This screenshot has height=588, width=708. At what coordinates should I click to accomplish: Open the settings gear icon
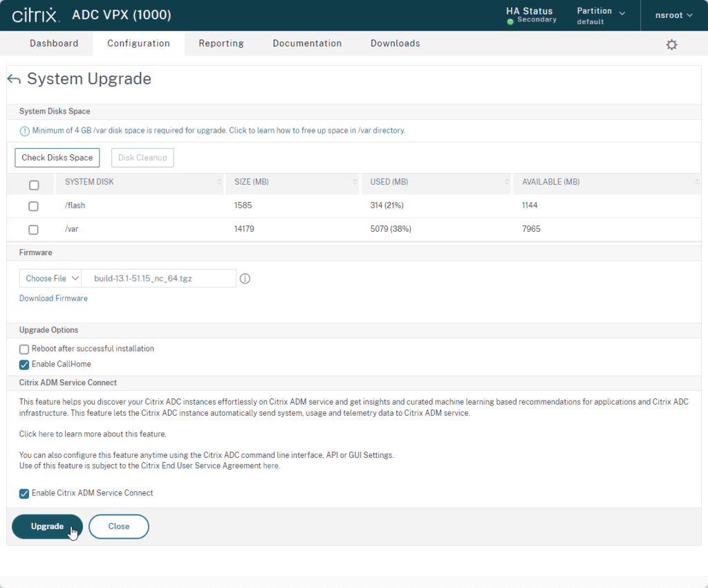[671, 45]
